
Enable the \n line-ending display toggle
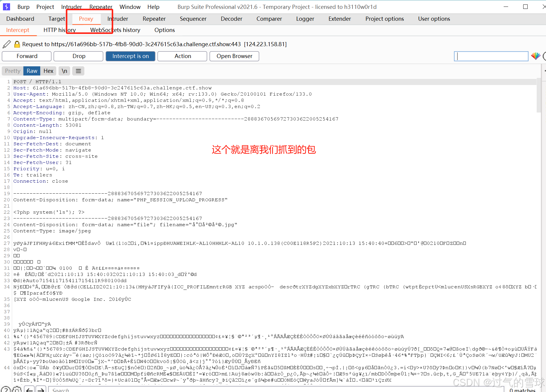(64, 71)
